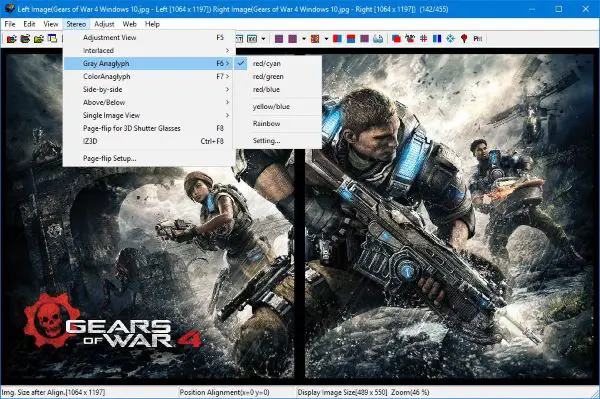Toggle the red grid hash icon

coord(423,39)
